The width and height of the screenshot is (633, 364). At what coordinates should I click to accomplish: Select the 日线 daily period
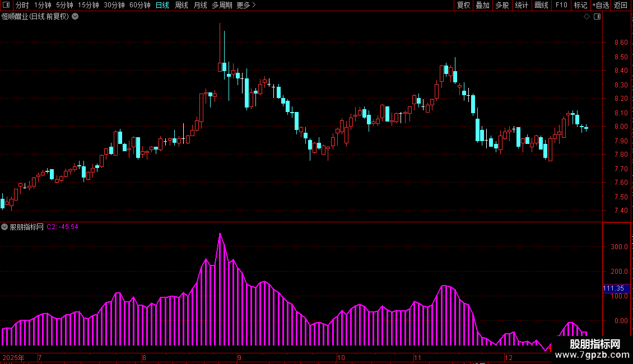(162, 5)
